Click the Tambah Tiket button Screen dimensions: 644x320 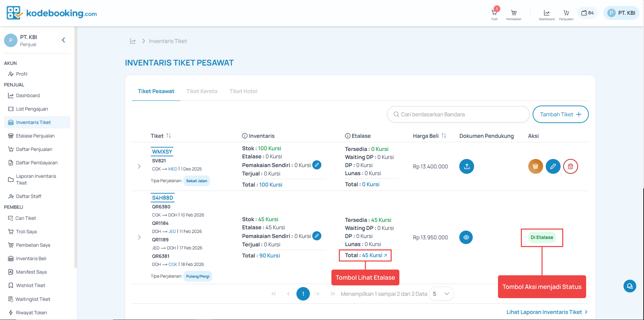click(x=560, y=114)
